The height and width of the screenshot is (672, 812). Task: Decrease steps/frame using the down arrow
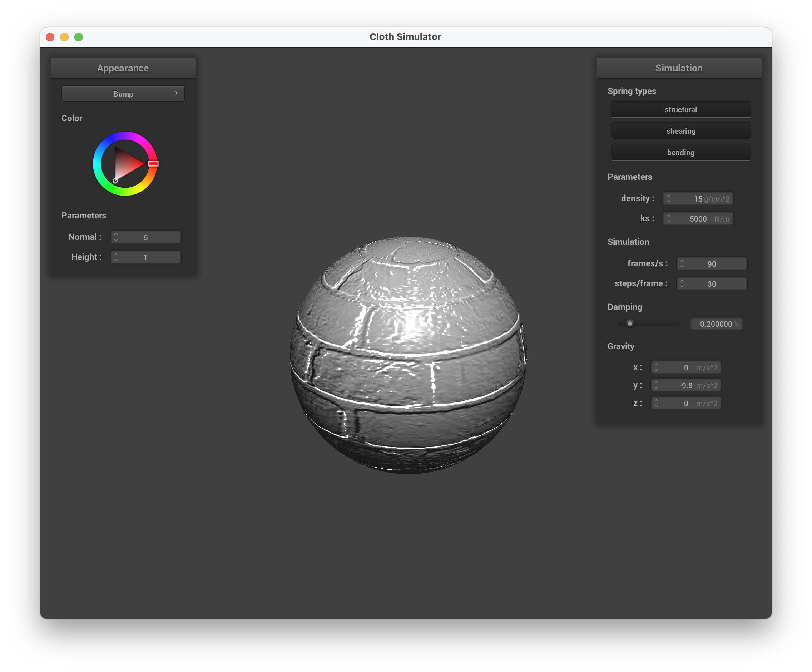pyautogui.click(x=682, y=287)
